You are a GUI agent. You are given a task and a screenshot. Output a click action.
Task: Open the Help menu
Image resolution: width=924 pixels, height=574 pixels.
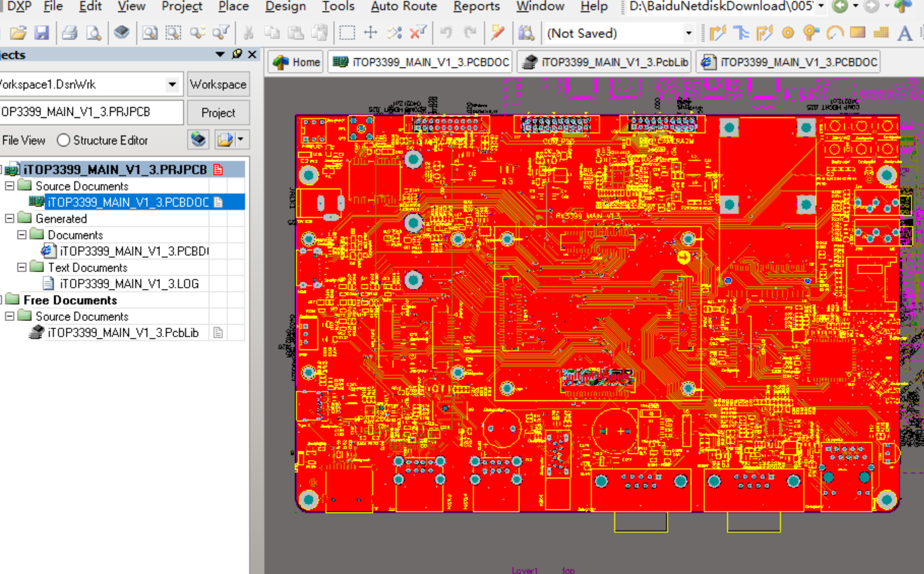point(594,7)
